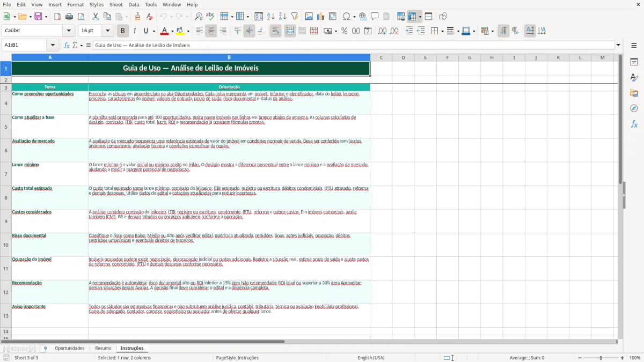Click the formula input field
644x362 pixels.
(x=354, y=45)
